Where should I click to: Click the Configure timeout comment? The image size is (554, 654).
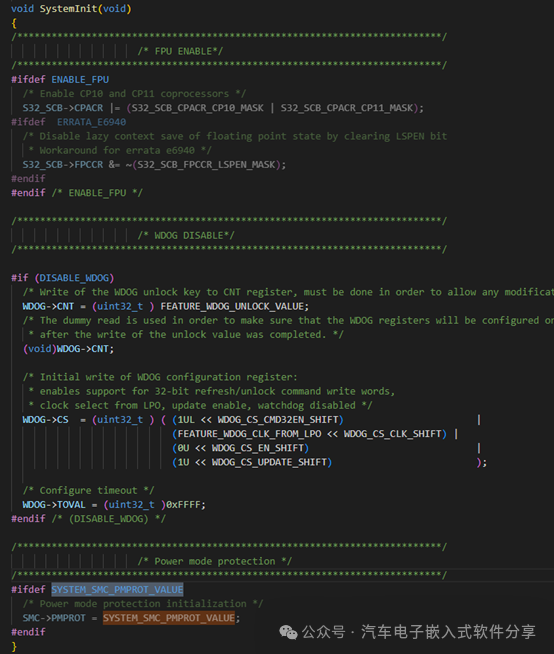pyautogui.click(x=88, y=490)
